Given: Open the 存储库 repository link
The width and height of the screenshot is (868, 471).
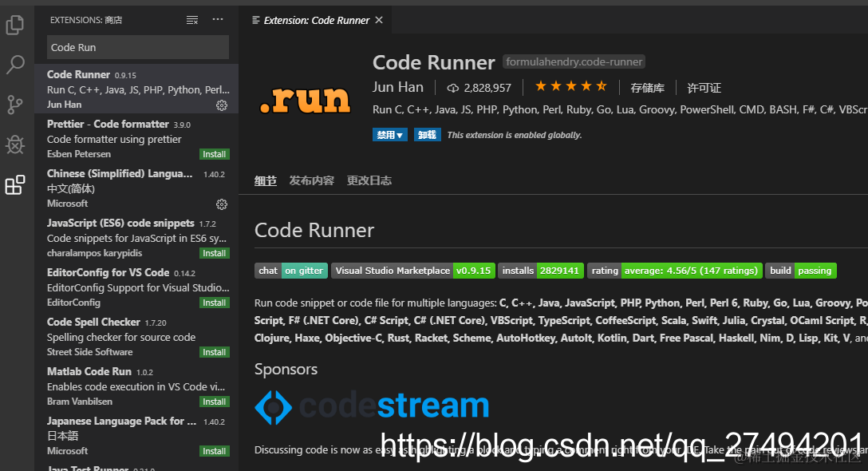Looking at the screenshot, I should coord(647,88).
